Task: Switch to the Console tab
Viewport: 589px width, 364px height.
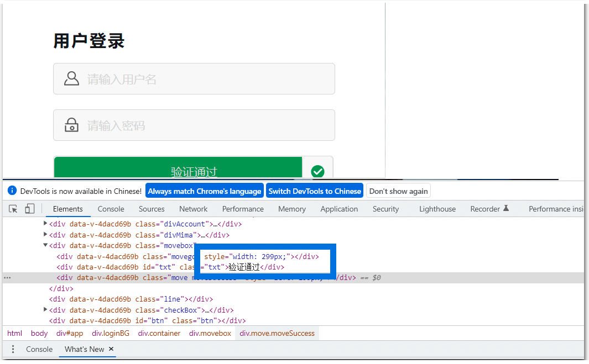Action: coord(111,209)
